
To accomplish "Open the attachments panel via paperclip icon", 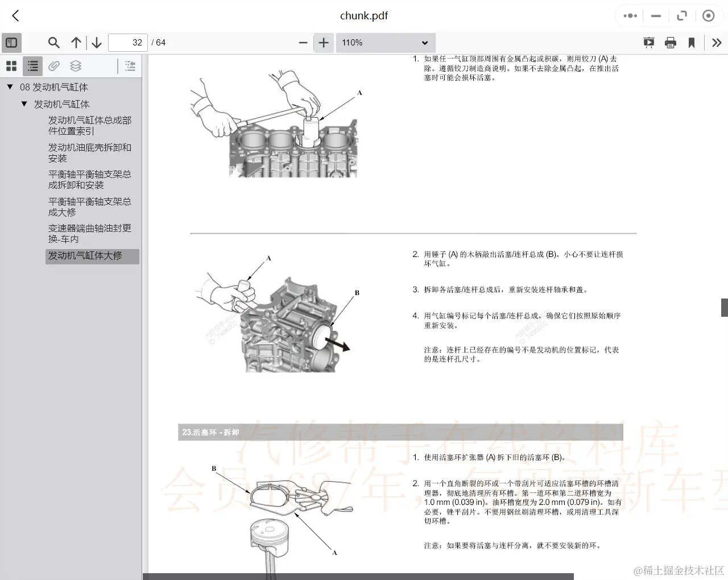I will pyautogui.click(x=54, y=65).
